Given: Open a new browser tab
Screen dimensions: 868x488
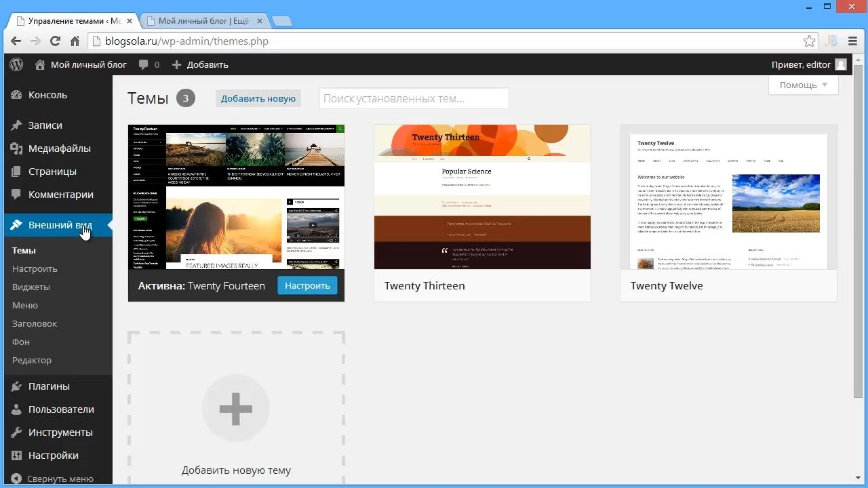Looking at the screenshot, I should (x=282, y=21).
